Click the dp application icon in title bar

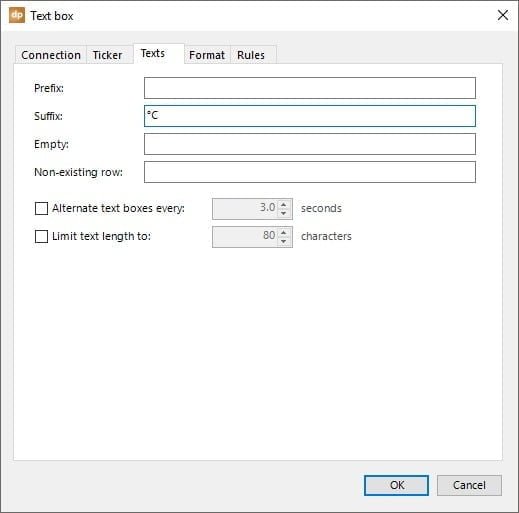coord(17,15)
